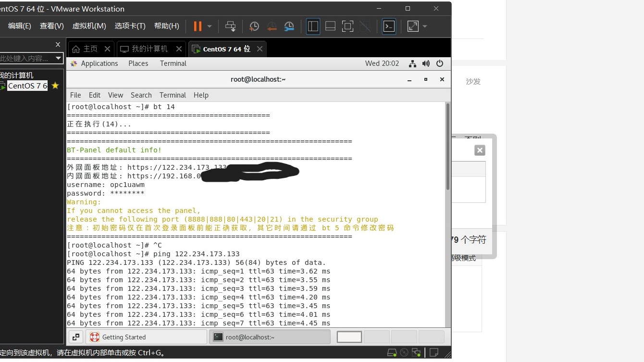The image size is (644, 362).
Task: Open the GNOME Places menu
Action: pyautogui.click(x=138, y=63)
